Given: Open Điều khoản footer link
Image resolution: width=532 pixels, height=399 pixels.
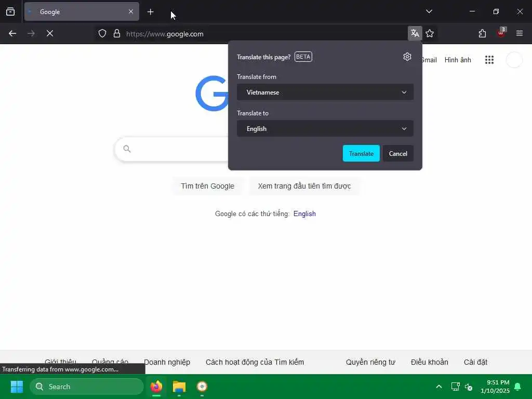Looking at the screenshot, I should (x=430, y=362).
